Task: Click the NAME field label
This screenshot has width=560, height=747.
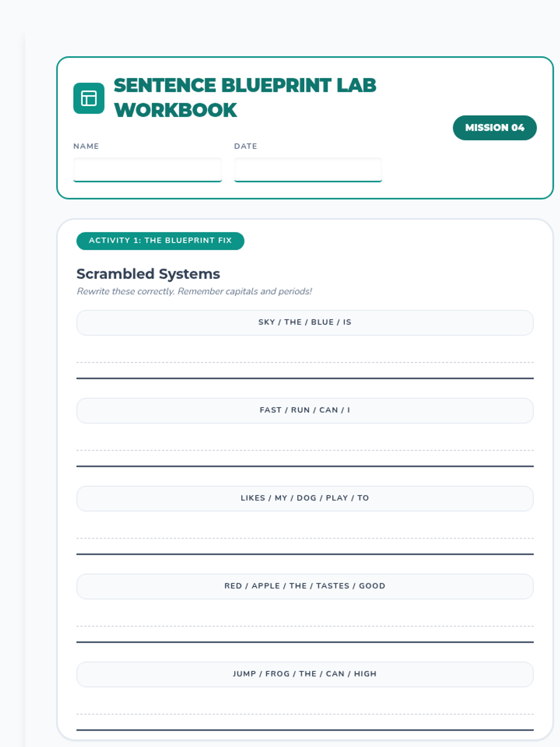Action: pos(86,146)
